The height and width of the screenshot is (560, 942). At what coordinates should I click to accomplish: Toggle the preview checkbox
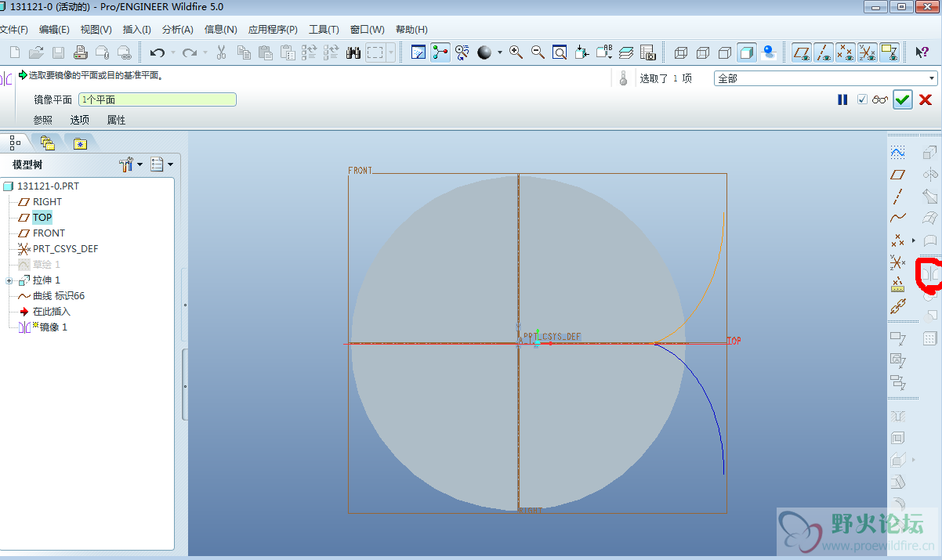click(x=862, y=99)
